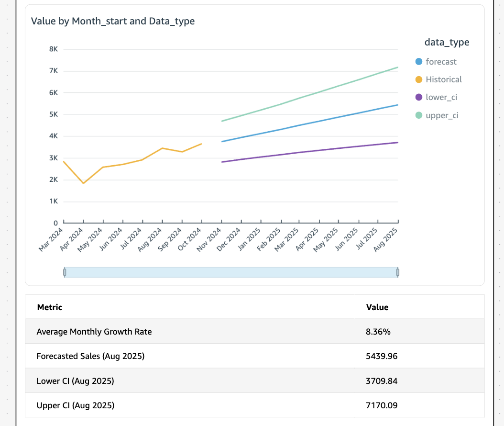Select the Forecasted Sales (Aug 2025) row

(x=90, y=356)
